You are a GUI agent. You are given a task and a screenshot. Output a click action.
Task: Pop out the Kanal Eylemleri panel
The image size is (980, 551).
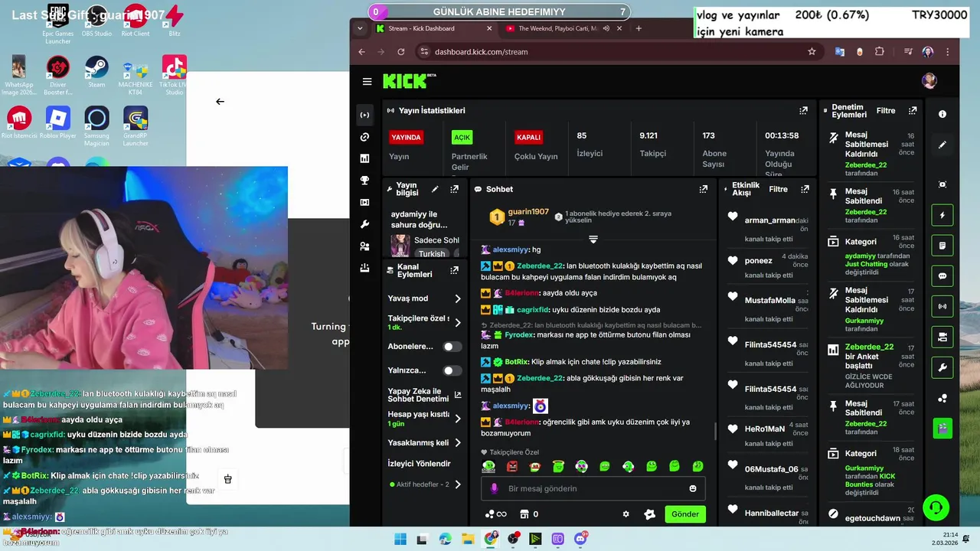pyautogui.click(x=454, y=270)
